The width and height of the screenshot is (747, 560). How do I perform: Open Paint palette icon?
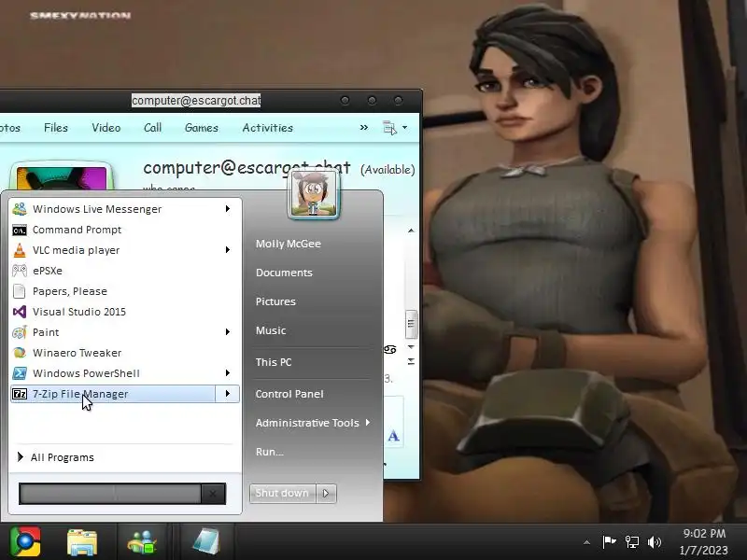20,332
